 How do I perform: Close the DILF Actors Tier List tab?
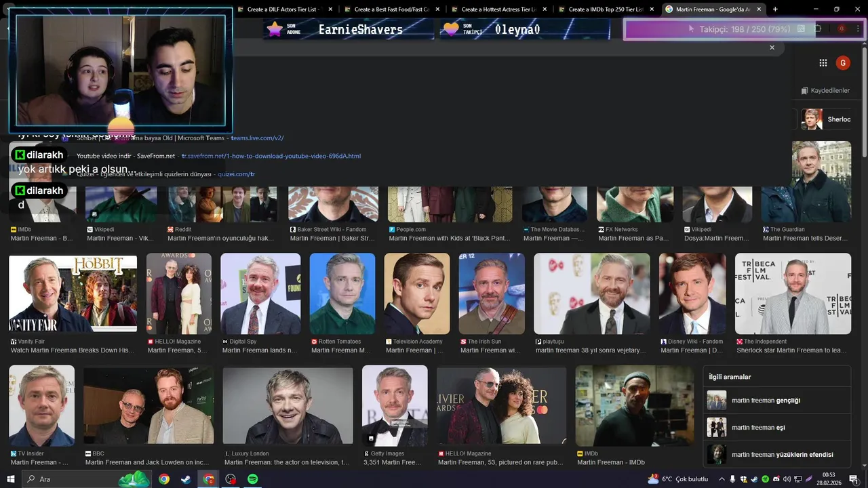point(330,9)
